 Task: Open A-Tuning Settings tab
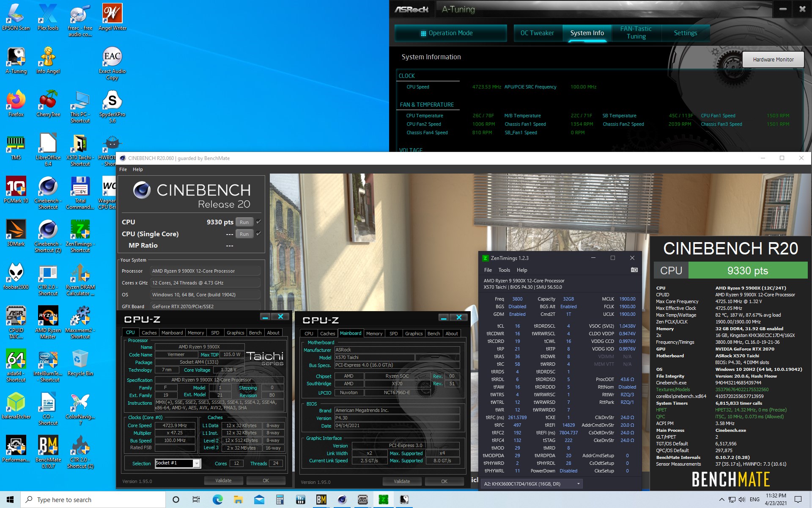pyautogui.click(x=686, y=33)
